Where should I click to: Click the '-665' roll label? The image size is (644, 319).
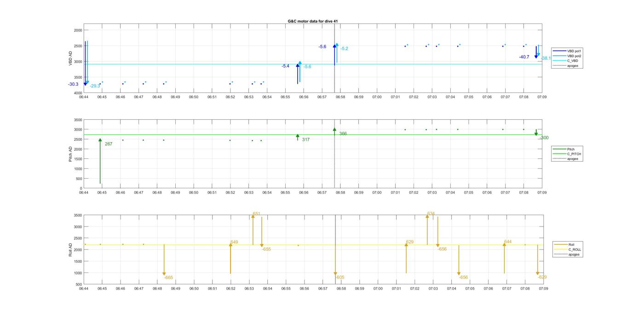coord(168,278)
